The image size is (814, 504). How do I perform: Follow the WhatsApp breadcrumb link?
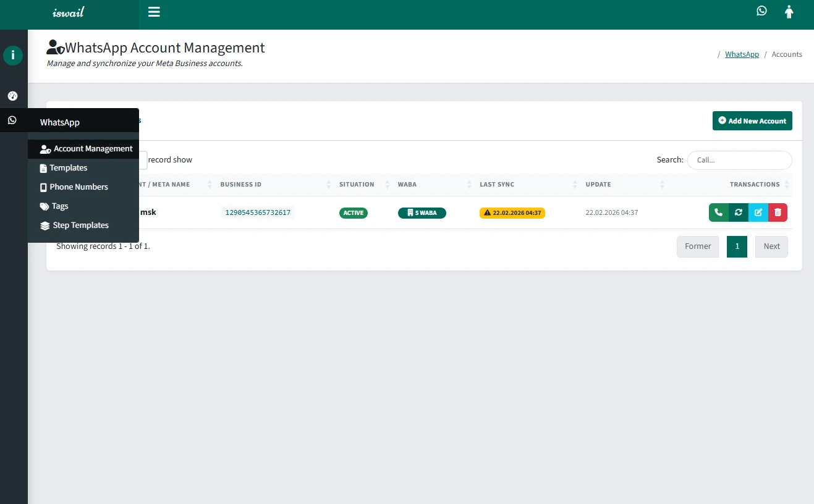(x=742, y=54)
